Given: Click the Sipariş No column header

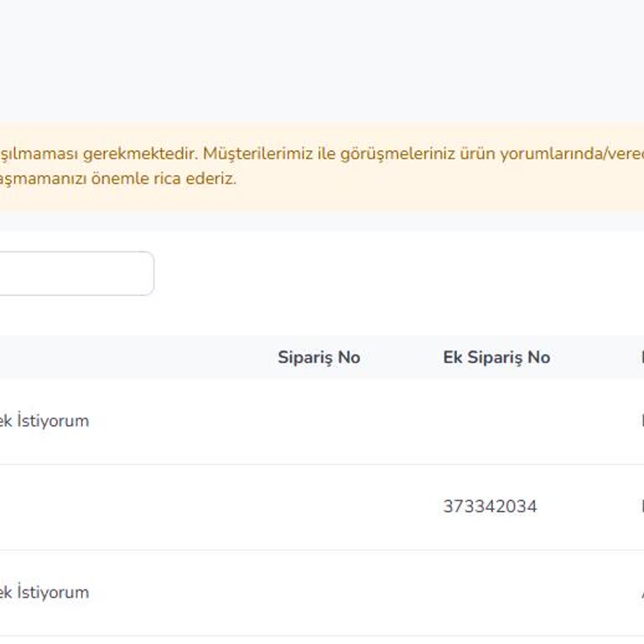Looking at the screenshot, I should [x=319, y=357].
